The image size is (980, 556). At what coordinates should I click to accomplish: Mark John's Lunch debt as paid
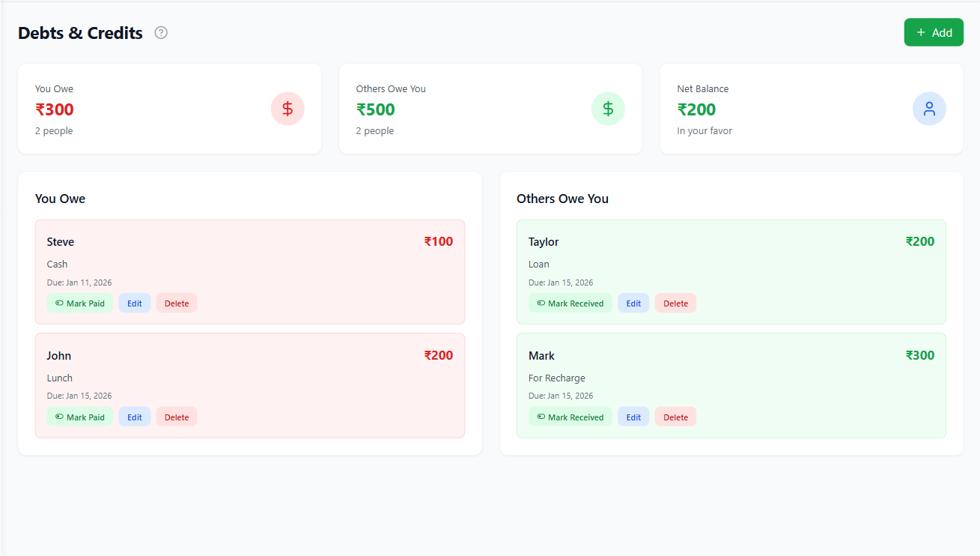tap(79, 417)
